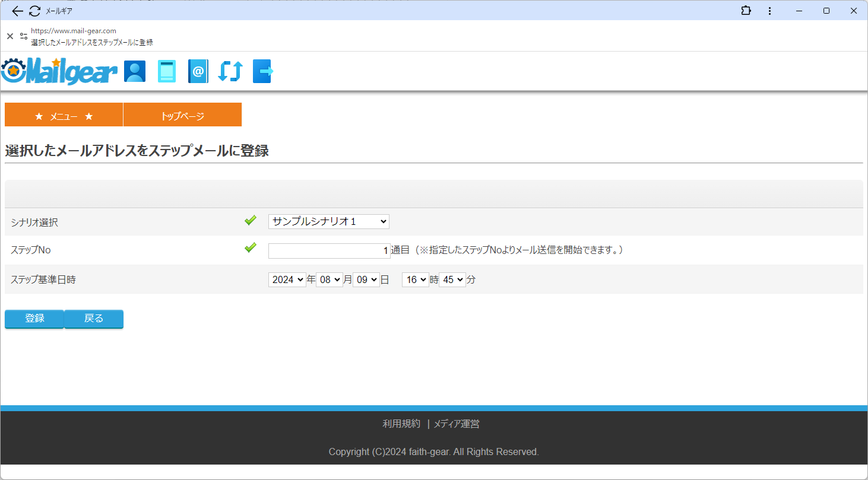The image size is (868, 480).
Task: Open site settings icon by URL
Action: tap(24, 36)
